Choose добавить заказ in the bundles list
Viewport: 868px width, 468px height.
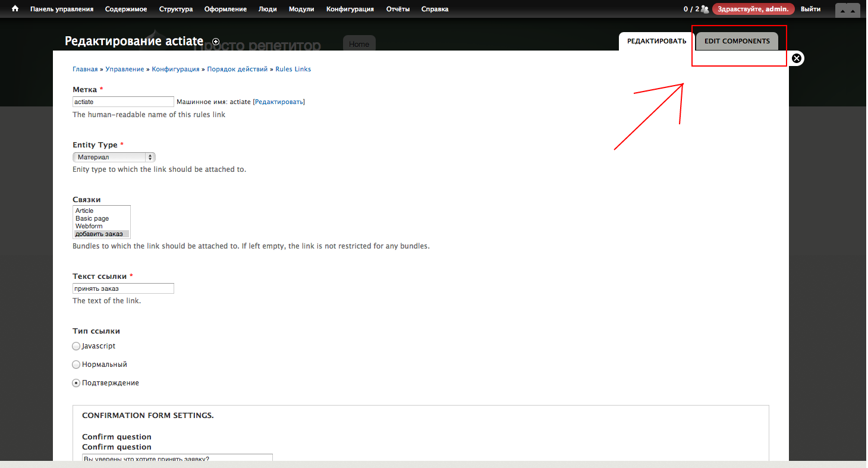99,234
